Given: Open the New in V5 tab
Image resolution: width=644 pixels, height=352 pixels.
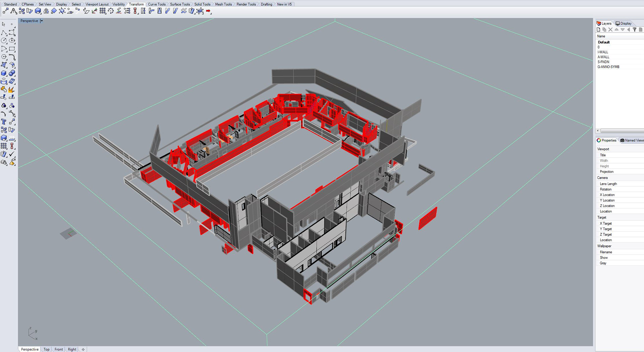Looking at the screenshot, I should pos(284,4).
